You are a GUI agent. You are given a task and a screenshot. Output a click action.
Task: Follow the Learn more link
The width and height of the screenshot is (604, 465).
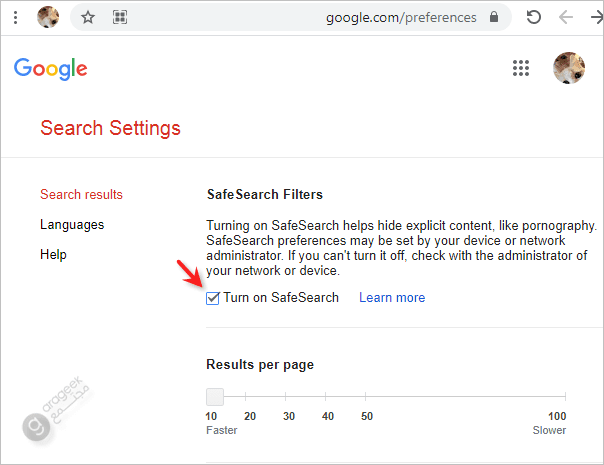click(392, 298)
